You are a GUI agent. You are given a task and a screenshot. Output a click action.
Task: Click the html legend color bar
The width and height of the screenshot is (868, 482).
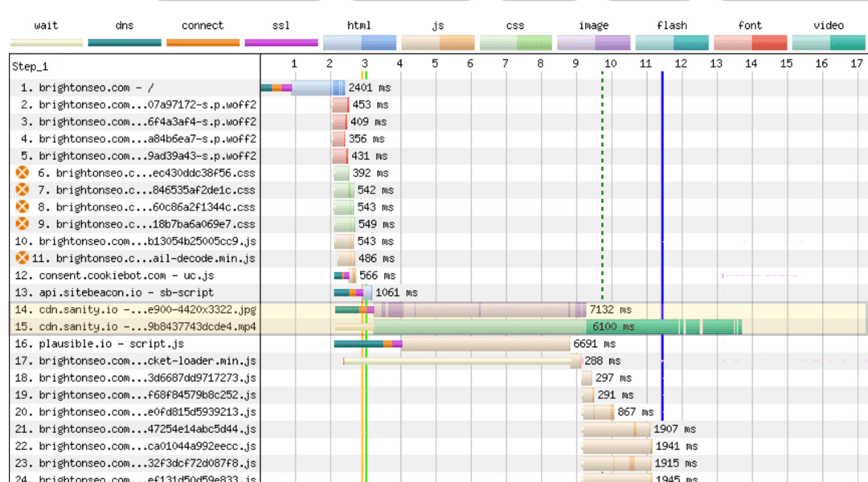tap(359, 43)
